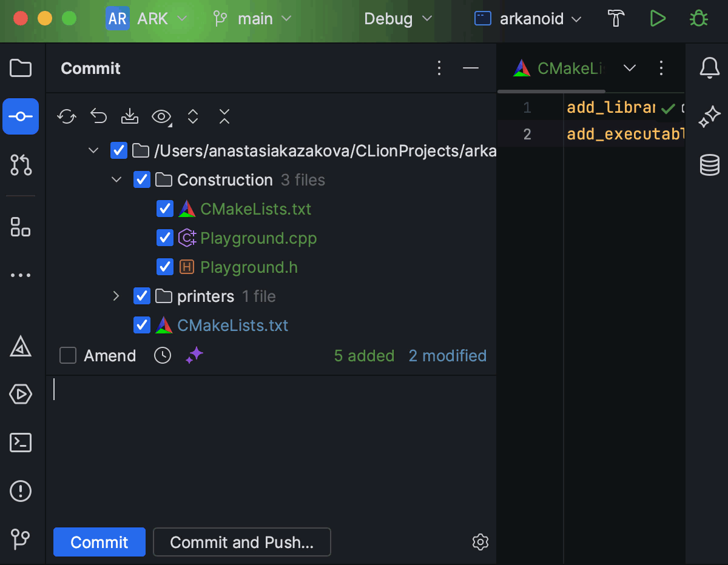Click the Commit button
This screenshot has width=728, height=565.
[x=99, y=542]
